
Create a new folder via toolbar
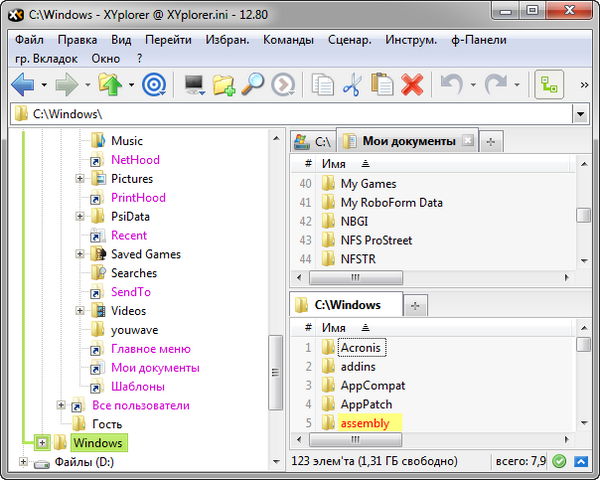(223, 85)
